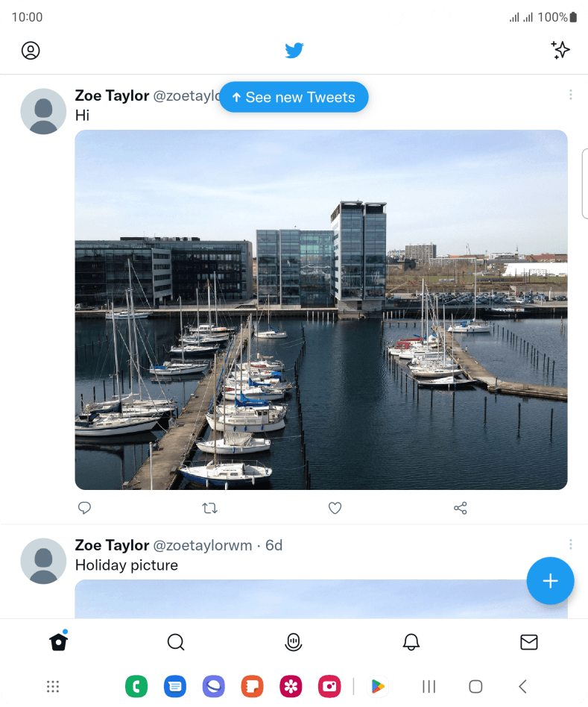Open the Notifications bell tab
Viewport: 588px width, 707px height.
(x=411, y=642)
